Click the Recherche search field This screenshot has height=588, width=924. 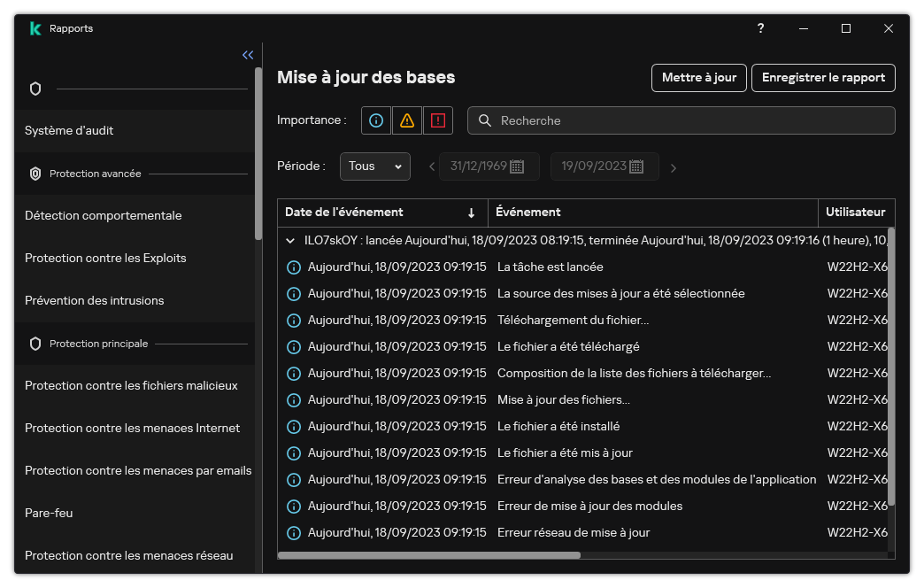pos(690,120)
